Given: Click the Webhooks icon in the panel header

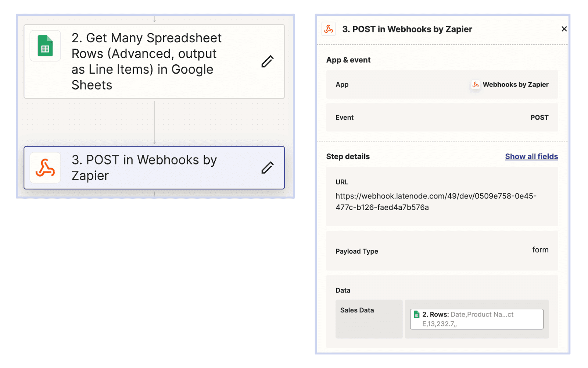Looking at the screenshot, I should (x=329, y=29).
